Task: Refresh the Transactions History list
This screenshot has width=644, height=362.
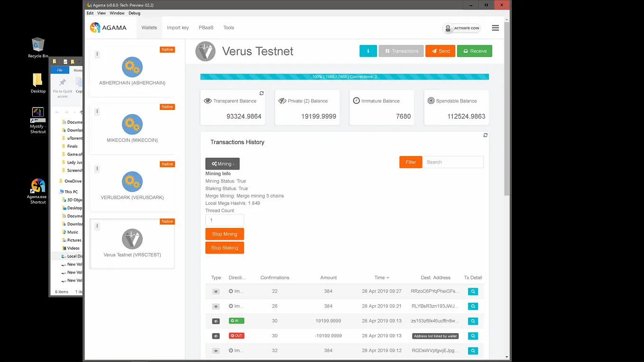Action: pyautogui.click(x=485, y=135)
